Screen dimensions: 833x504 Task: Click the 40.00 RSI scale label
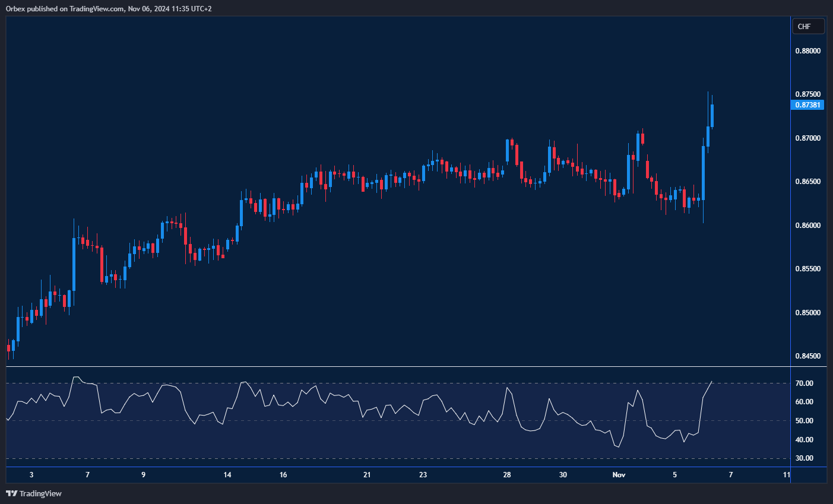click(x=805, y=440)
